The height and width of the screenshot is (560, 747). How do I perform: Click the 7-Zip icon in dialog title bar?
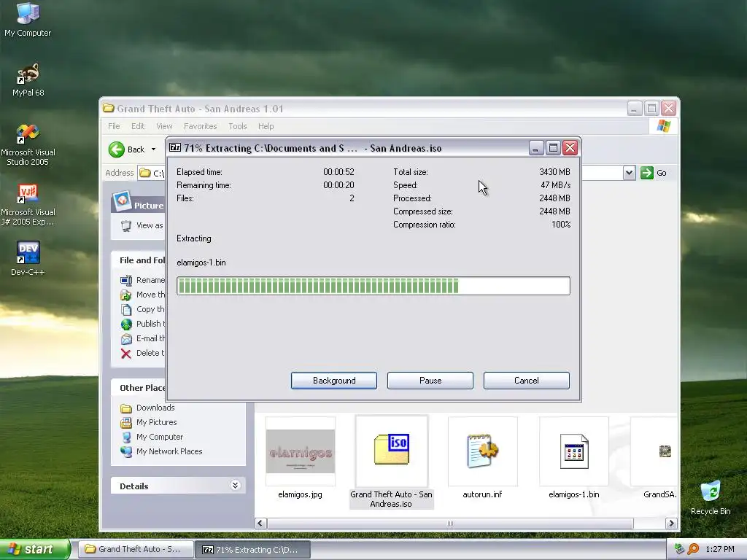tap(175, 147)
